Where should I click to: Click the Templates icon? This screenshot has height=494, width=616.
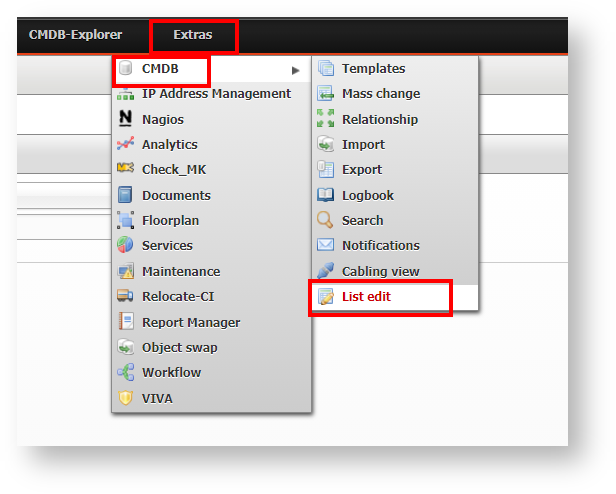pyautogui.click(x=326, y=68)
